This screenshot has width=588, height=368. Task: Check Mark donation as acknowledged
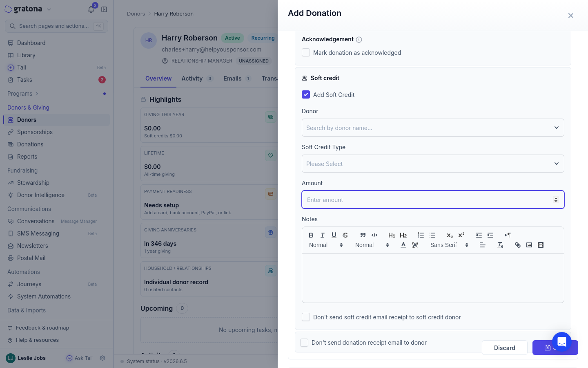pyautogui.click(x=306, y=52)
